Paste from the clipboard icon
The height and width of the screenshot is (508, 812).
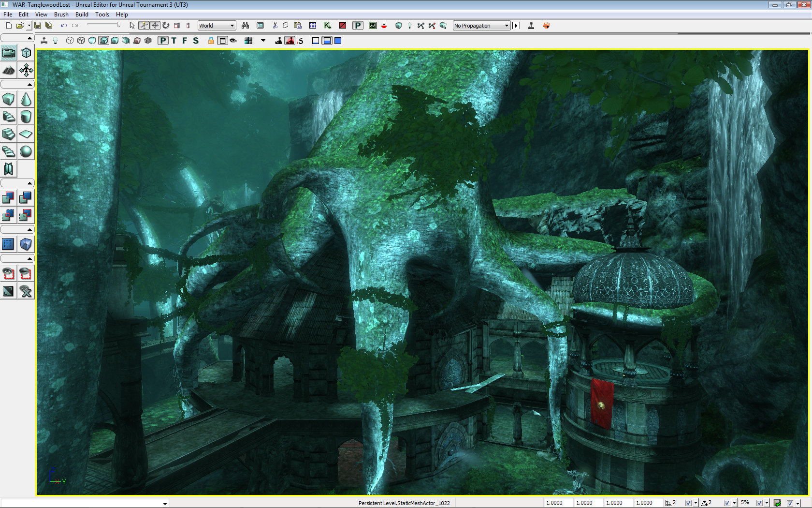[298, 26]
